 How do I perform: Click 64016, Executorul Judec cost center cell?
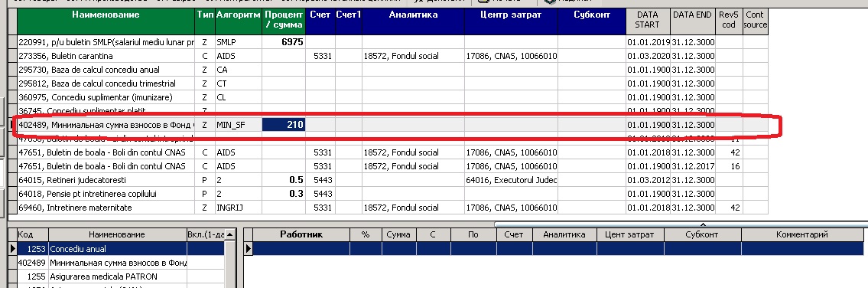511,180
